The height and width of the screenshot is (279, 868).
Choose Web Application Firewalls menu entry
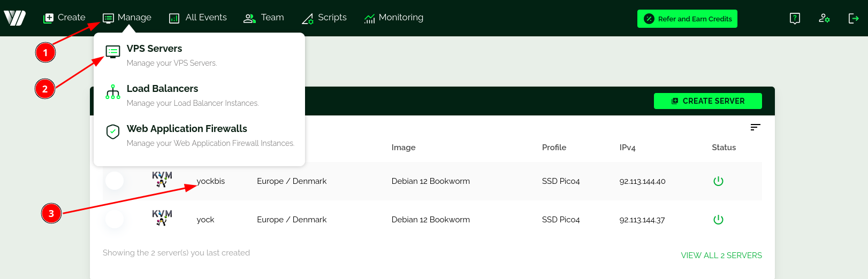click(187, 129)
